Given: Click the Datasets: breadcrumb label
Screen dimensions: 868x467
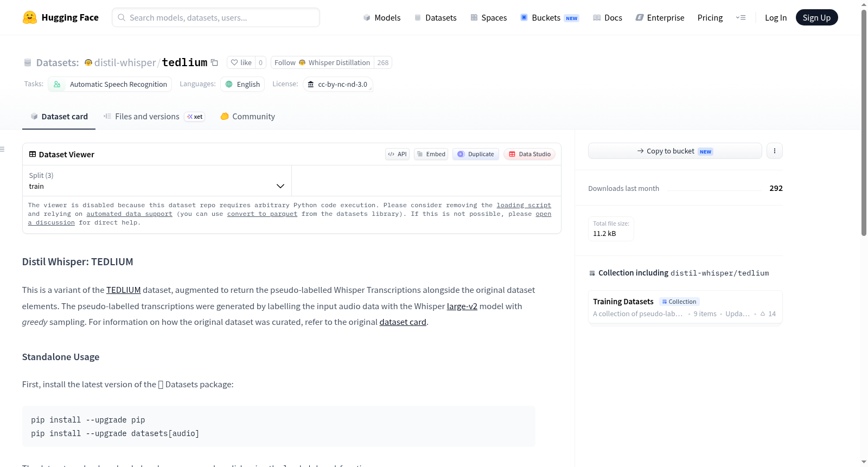Looking at the screenshot, I should pyautogui.click(x=58, y=63).
